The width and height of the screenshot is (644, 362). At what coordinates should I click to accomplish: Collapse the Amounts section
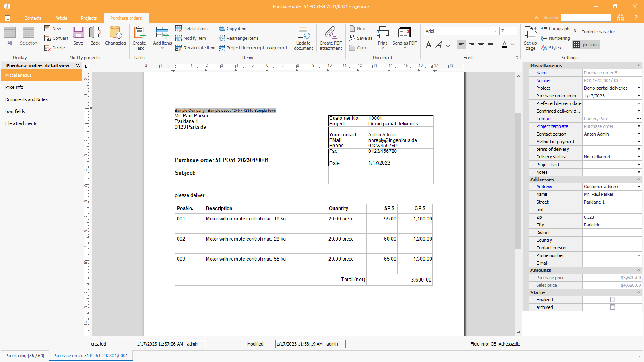[638, 270]
